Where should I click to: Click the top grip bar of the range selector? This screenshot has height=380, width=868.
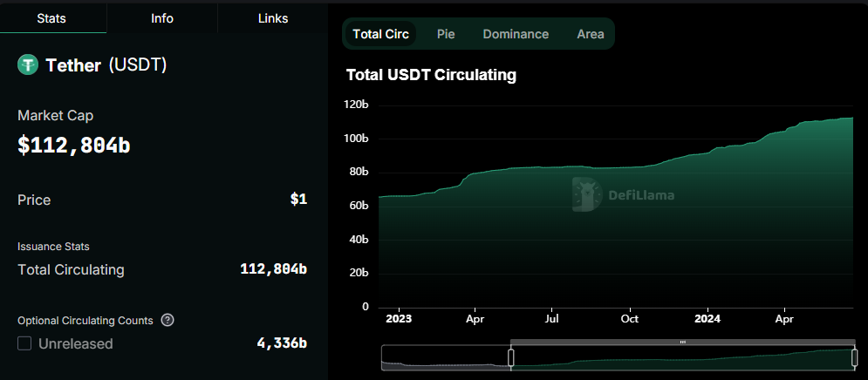click(x=682, y=343)
